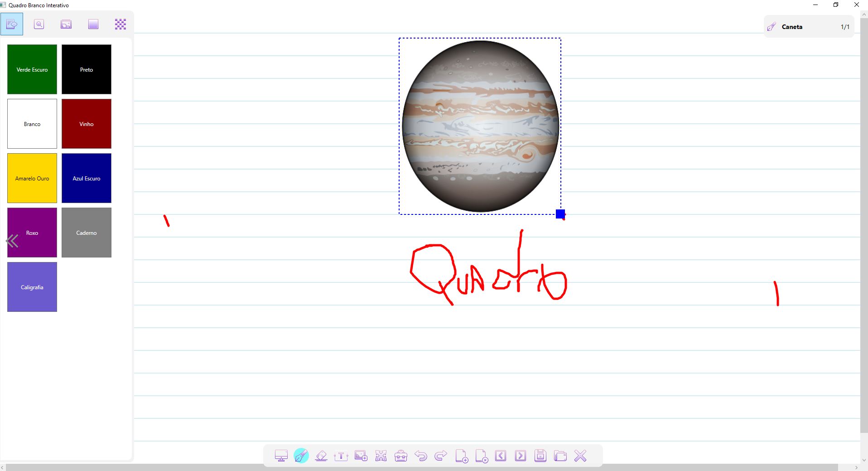
Task: Go to the previous page
Action: point(501,456)
